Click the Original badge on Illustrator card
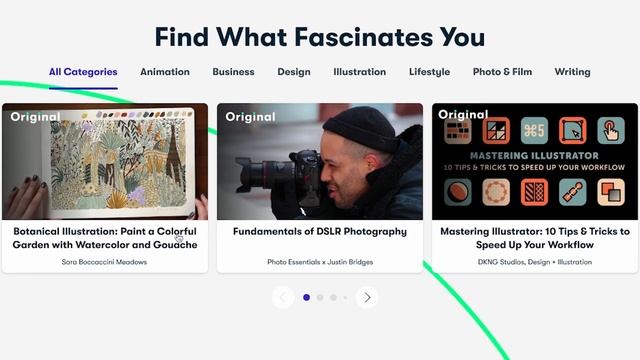The width and height of the screenshot is (640, 360). [463, 114]
